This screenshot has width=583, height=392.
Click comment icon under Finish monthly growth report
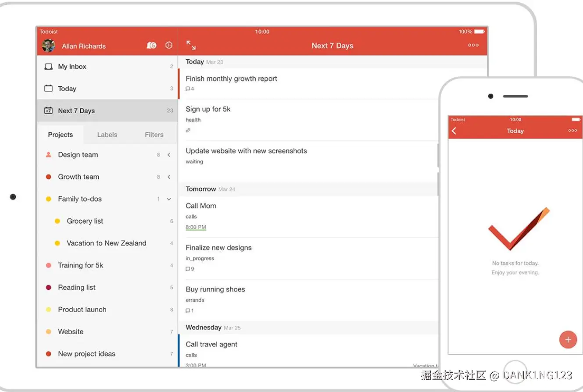pos(188,89)
